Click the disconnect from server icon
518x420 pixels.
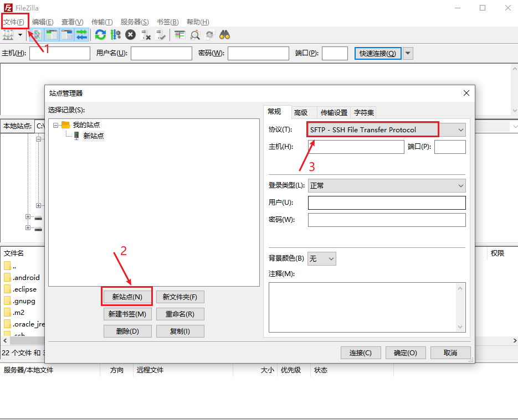pyautogui.click(x=146, y=35)
